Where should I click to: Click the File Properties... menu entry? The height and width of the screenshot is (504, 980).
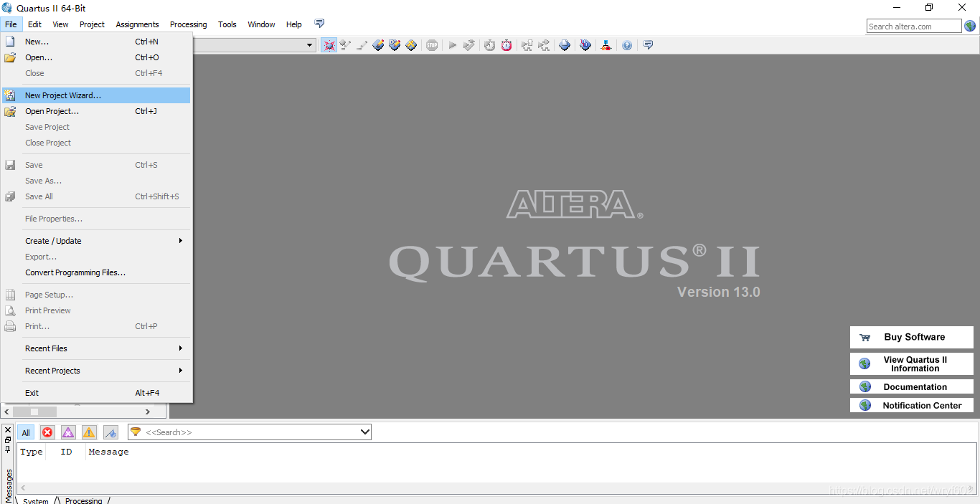pyautogui.click(x=97, y=219)
